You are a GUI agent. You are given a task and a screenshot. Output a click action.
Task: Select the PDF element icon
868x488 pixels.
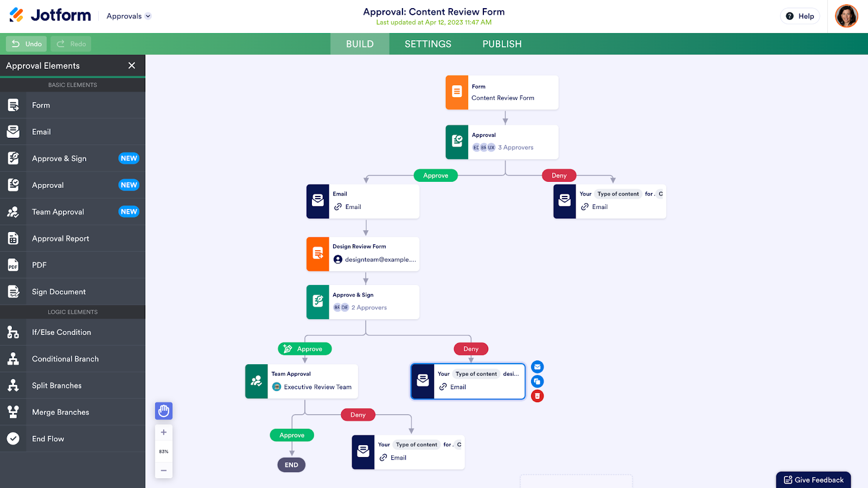click(x=14, y=265)
